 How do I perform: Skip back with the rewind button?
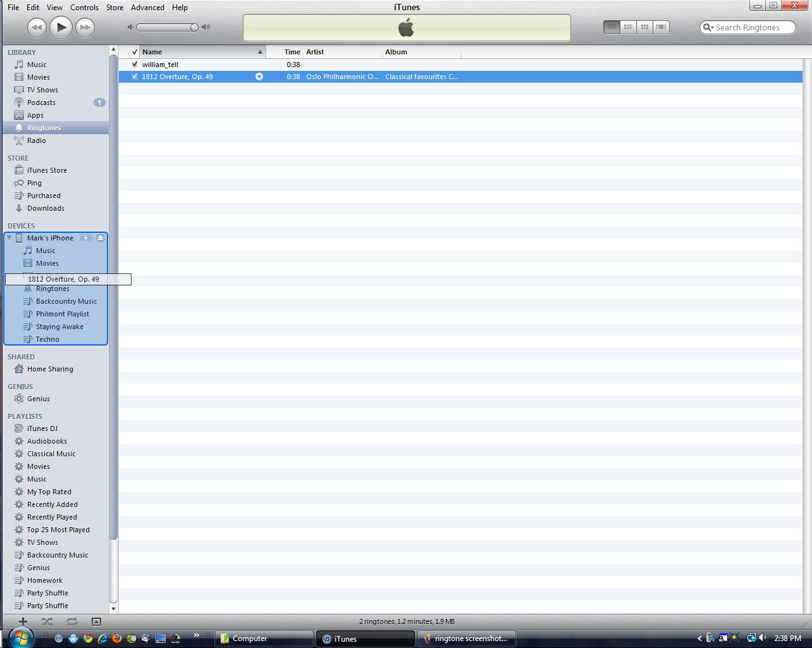tap(37, 27)
